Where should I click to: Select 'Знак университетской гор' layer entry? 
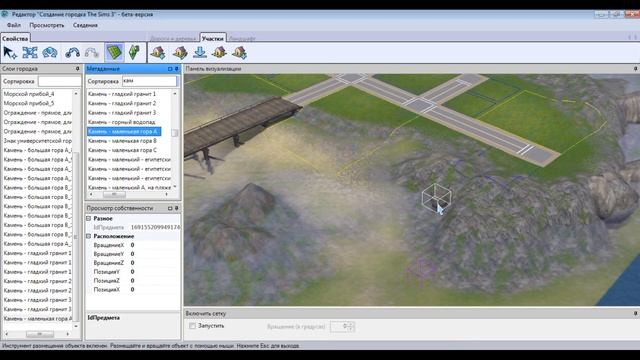(x=38, y=141)
